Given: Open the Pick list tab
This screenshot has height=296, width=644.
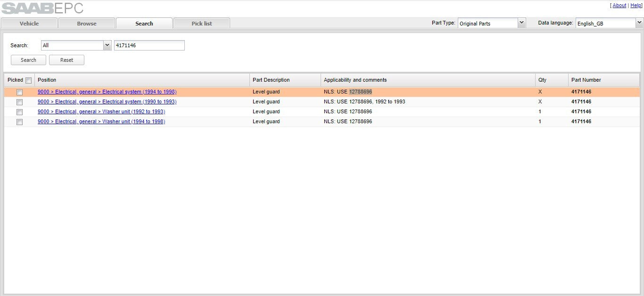Looking at the screenshot, I should click(x=202, y=23).
